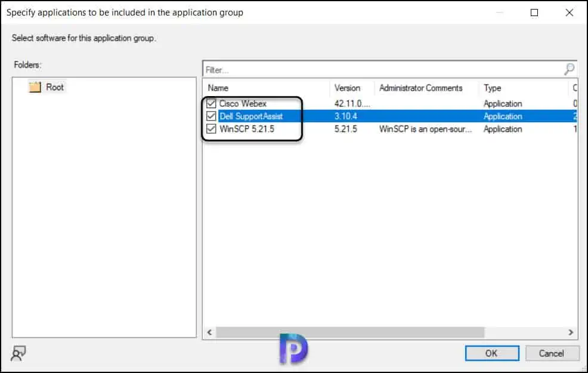Image resolution: width=588 pixels, height=373 pixels.
Task: Select the Dell SupportAssist row name
Action: coord(251,116)
